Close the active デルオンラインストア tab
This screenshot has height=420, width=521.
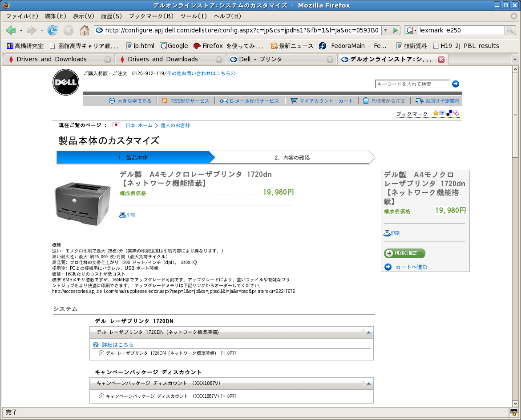[441, 60]
